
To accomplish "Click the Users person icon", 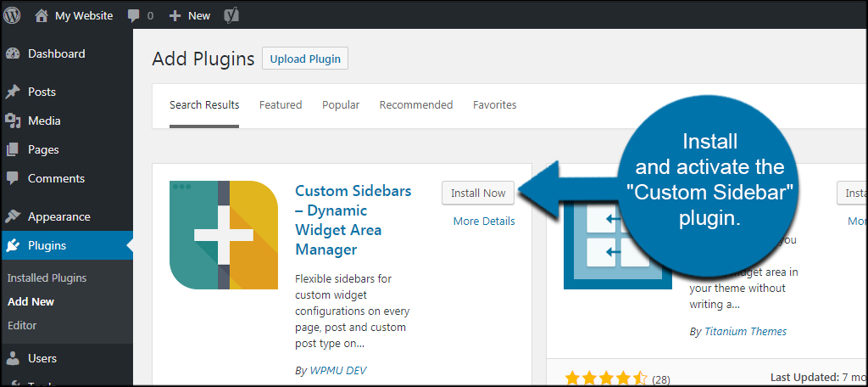I will coord(13,358).
